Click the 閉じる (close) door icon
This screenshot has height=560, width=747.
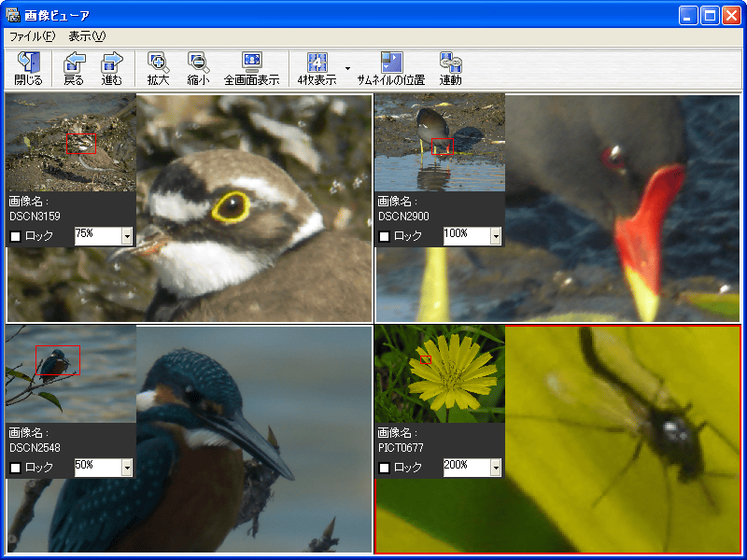tap(29, 62)
